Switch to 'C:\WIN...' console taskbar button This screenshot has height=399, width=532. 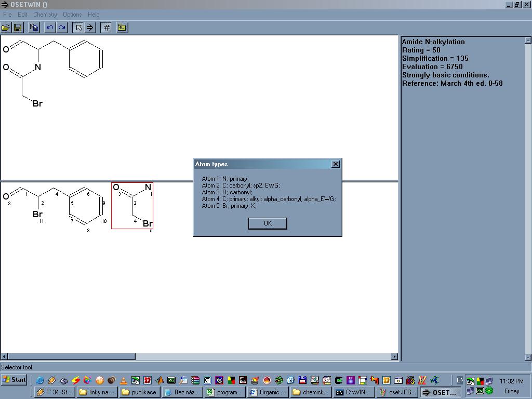point(353,392)
